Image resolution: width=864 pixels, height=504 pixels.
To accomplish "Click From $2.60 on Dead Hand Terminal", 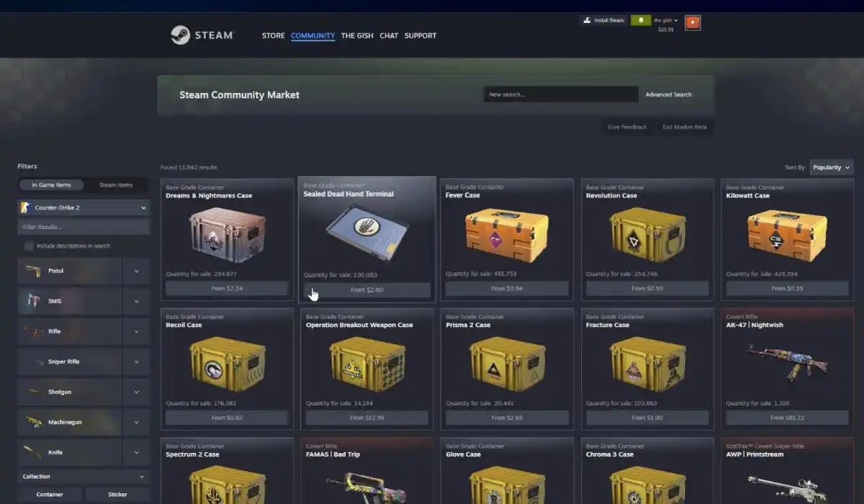I will [x=366, y=289].
